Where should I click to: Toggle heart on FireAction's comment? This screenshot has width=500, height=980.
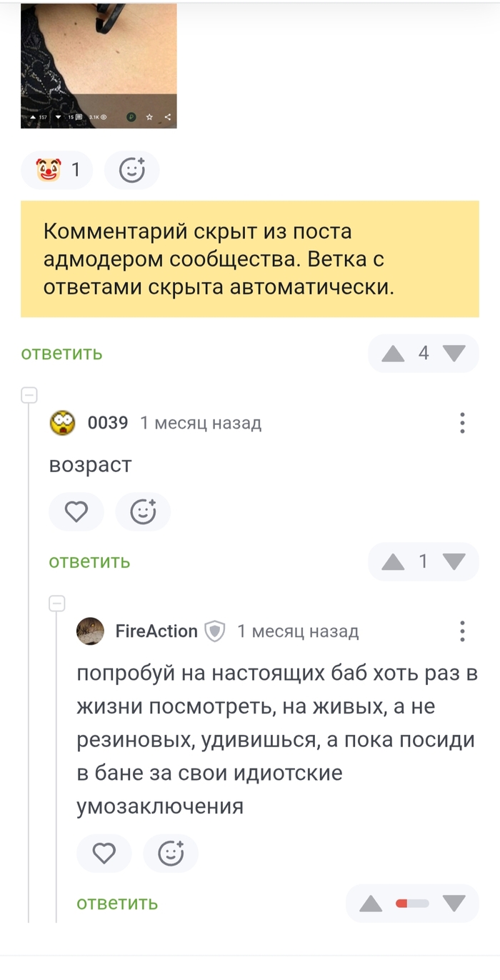(x=104, y=854)
